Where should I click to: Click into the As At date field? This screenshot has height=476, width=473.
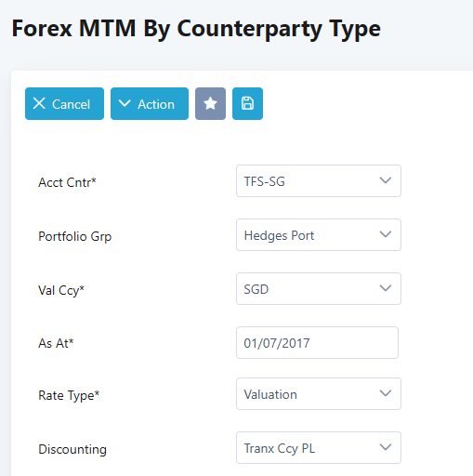(317, 343)
